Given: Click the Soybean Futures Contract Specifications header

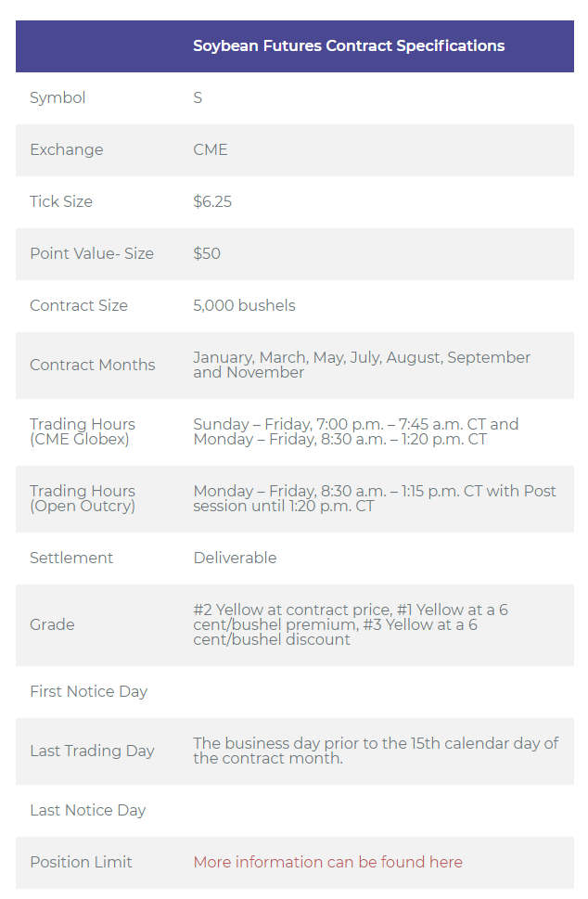Looking at the screenshot, I should click(x=349, y=45).
